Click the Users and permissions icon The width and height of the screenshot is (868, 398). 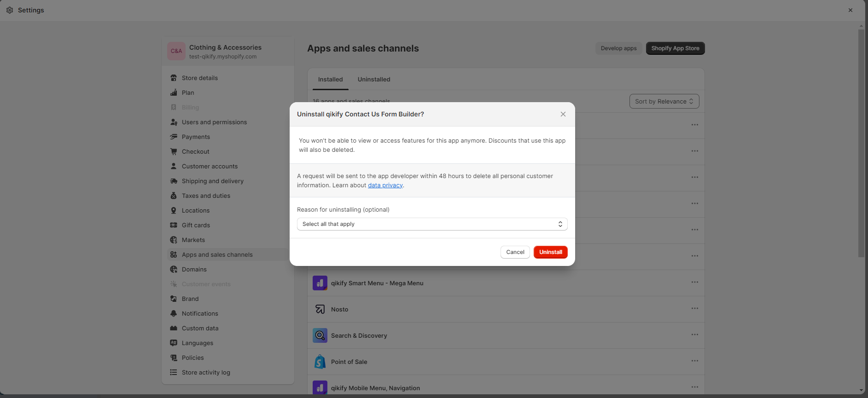tap(174, 122)
